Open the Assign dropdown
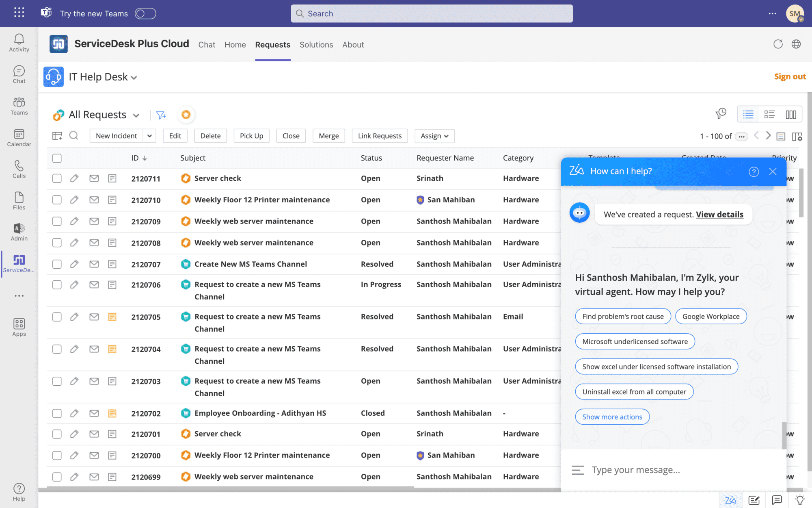 [x=434, y=136]
